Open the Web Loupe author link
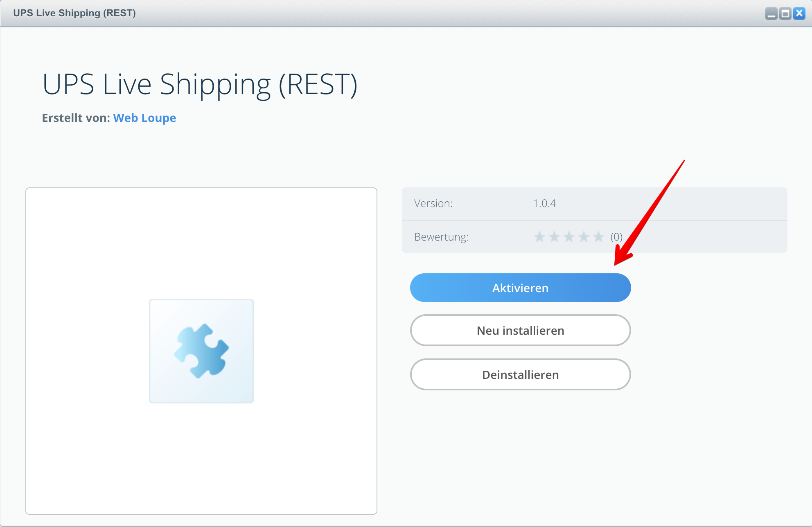This screenshot has width=812, height=527. click(144, 118)
